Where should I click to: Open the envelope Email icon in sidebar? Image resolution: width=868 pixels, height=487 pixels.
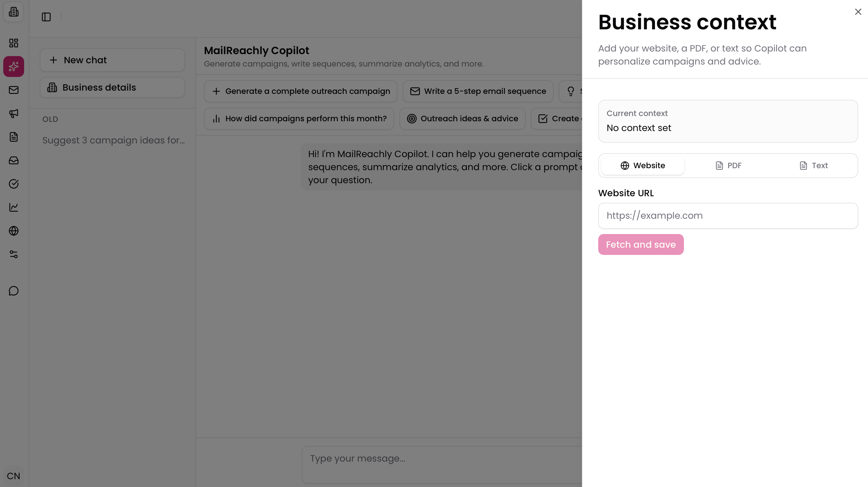pyautogui.click(x=13, y=90)
